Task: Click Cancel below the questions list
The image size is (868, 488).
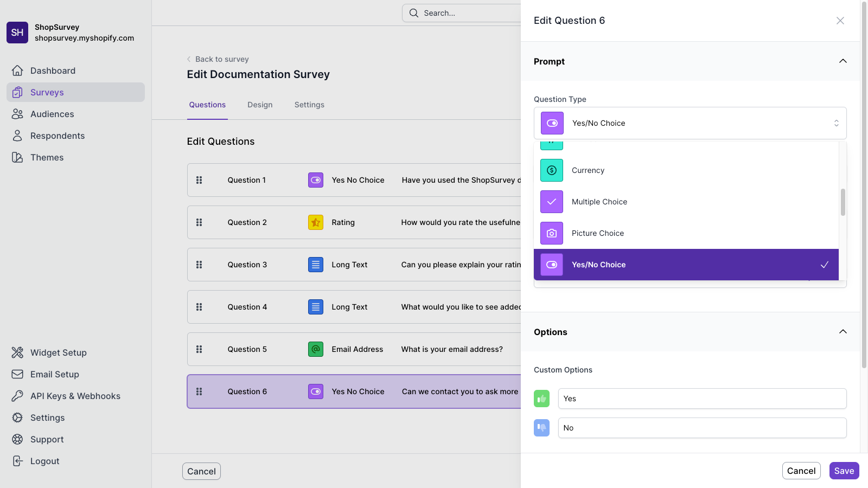Action: coord(201,471)
